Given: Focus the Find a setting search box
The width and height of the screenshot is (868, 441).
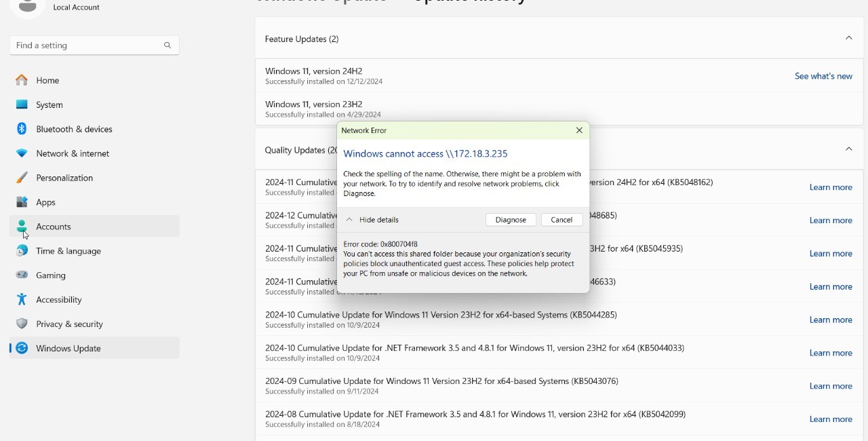Looking at the screenshot, I should pyautogui.click(x=94, y=45).
